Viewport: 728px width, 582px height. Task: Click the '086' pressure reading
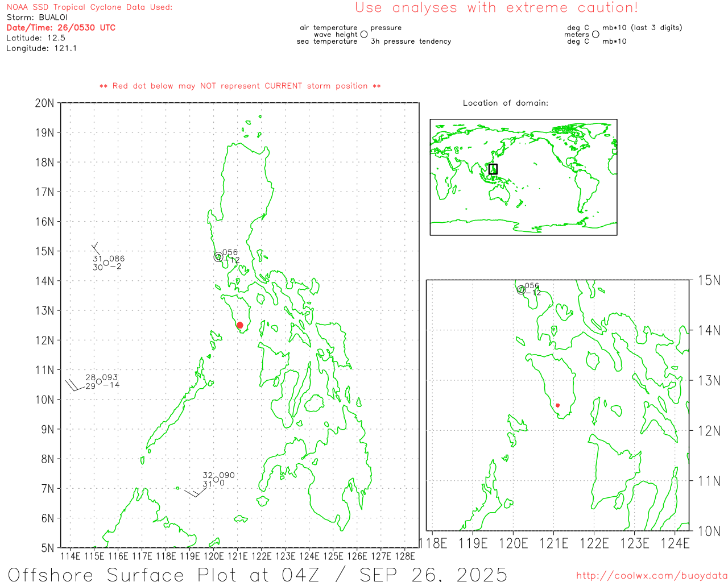click(x=117, y=259)
